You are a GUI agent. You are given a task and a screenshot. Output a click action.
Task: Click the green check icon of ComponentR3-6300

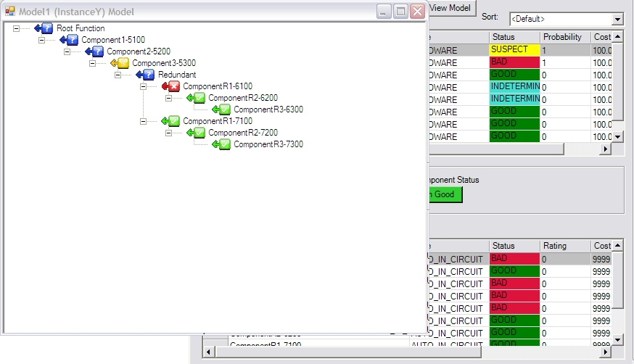[221, 109]
